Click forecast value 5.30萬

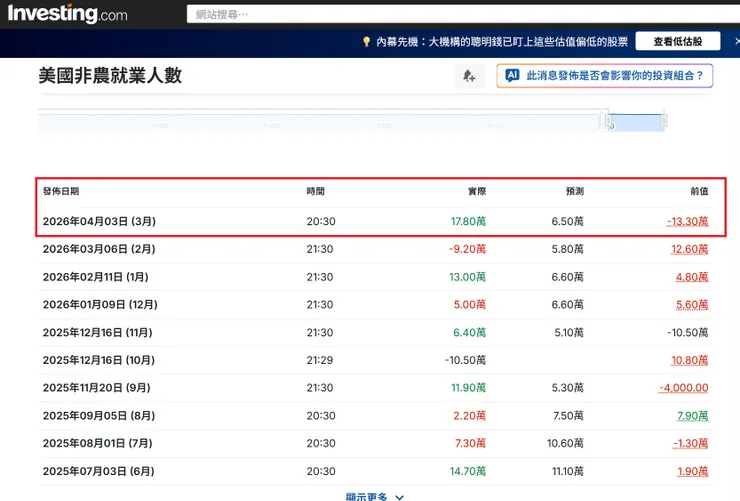(568, 388)
